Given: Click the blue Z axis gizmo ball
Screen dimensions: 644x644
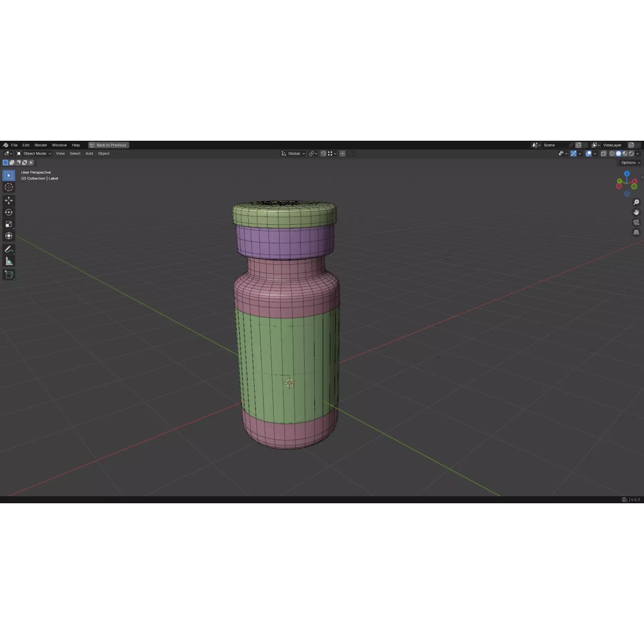Looking at the screenshot, I should coord(627,174).
